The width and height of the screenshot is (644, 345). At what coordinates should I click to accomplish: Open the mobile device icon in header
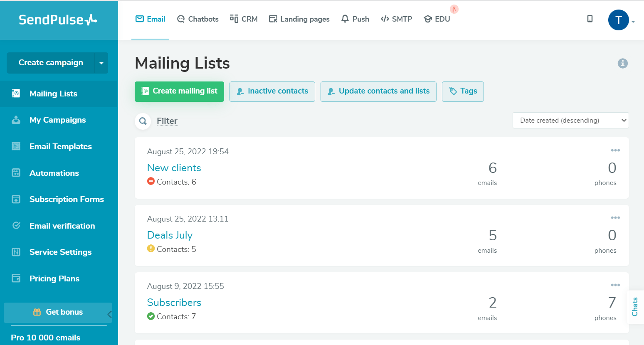point(590,19)
